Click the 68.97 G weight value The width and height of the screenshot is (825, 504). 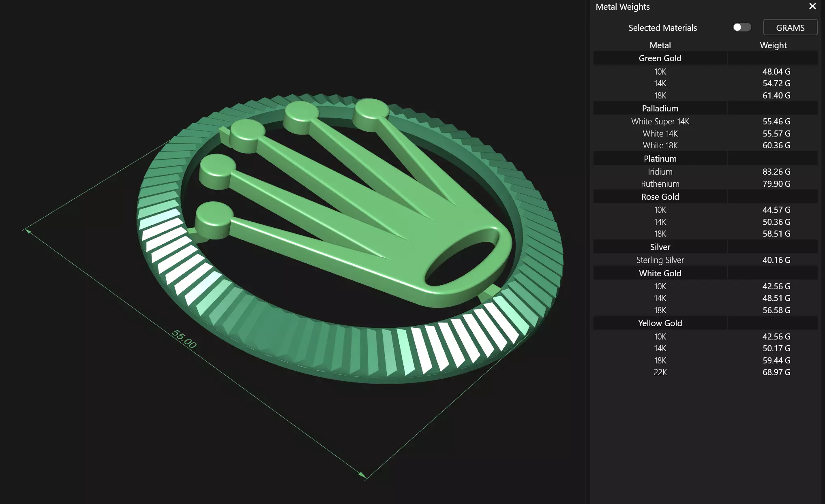pos(776,372)
